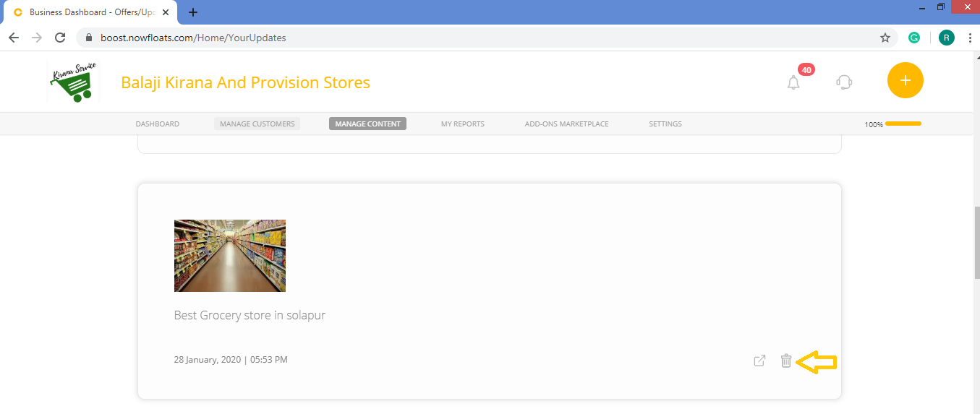
Task: Go back to previous page
Action: pyautogui.click(x=14, y=38)
